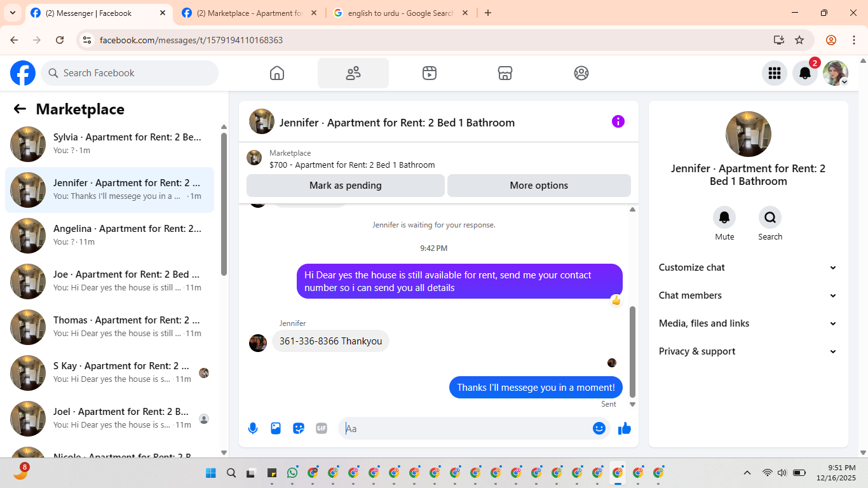Search within the Jennifer conversation
868x488 pixels.
[x=770, y=218]
